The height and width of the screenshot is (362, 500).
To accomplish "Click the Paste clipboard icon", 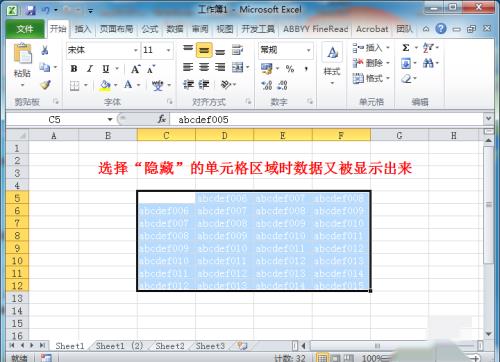I will [x=22, y=53].
